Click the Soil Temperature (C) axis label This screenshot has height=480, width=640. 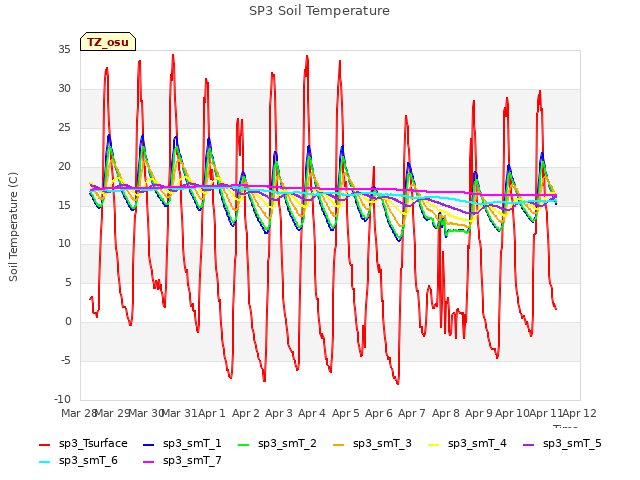coord(13,227)
